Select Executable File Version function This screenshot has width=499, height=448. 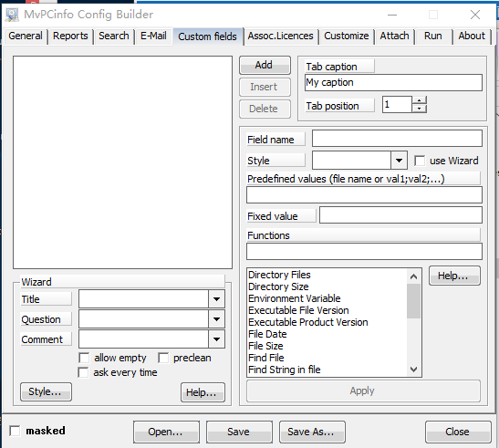(x=298, y=310)
